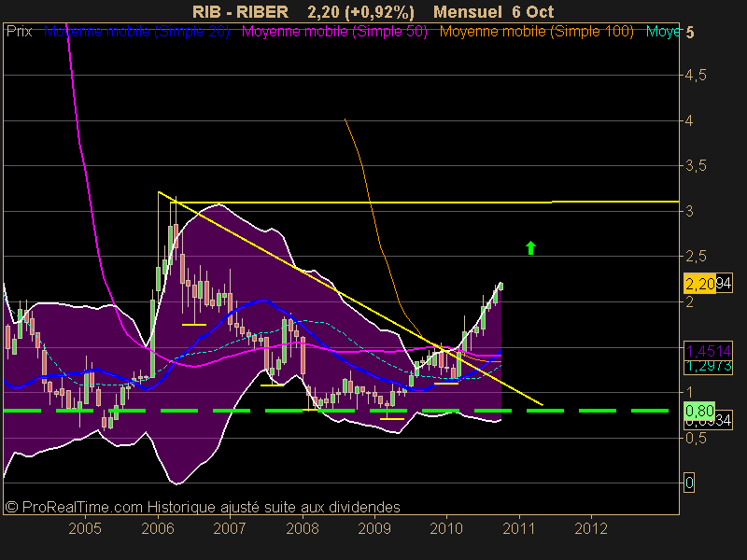Select the long yellow horizontal resistance line
The image size is (747, 560).
[x=424, y=203]
